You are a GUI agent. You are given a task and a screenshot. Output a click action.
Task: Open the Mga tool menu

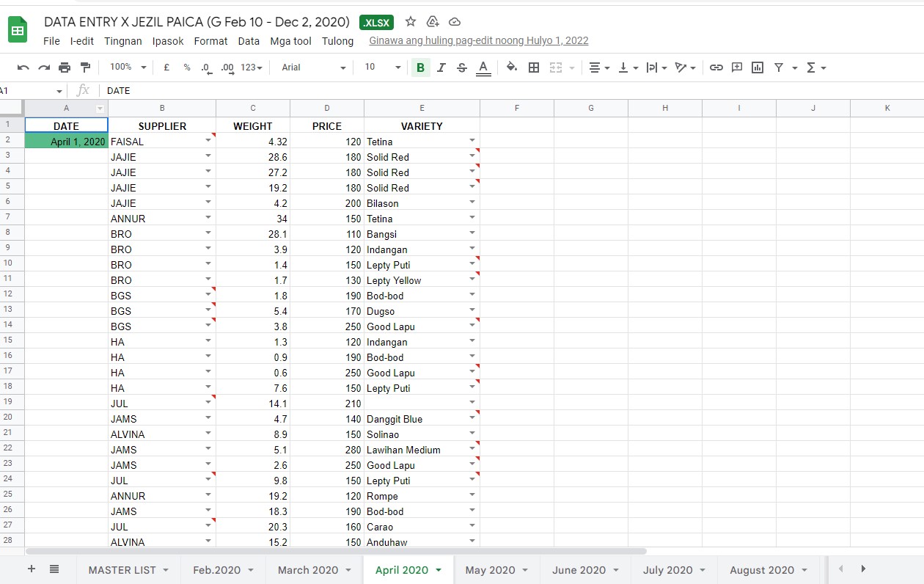pos(290,41)
